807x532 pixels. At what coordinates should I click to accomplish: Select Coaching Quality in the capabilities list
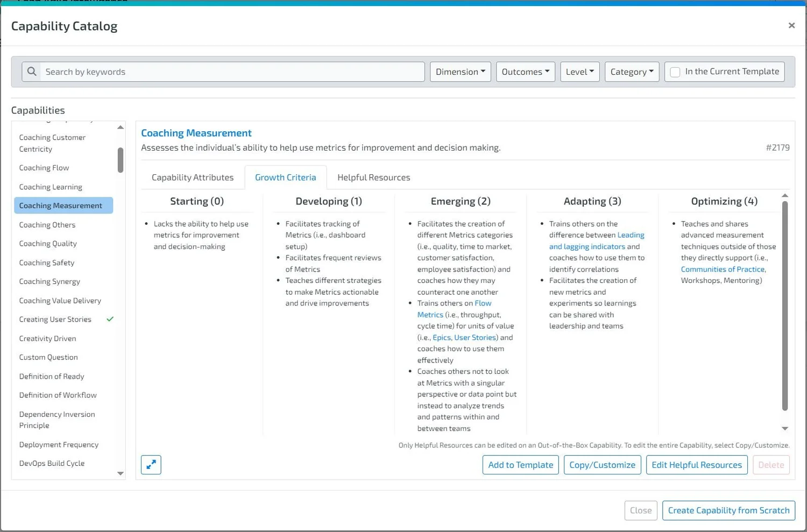pyautogui.click(x=48, y=243)
